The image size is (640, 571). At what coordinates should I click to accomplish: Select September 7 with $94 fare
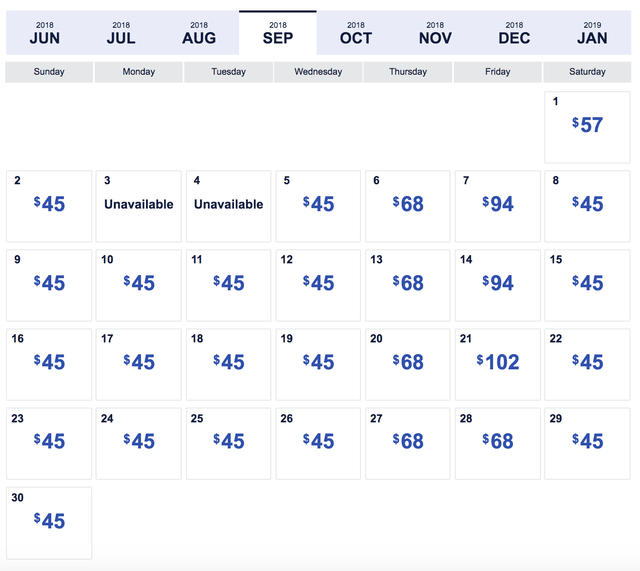click(x=498, y=205)
